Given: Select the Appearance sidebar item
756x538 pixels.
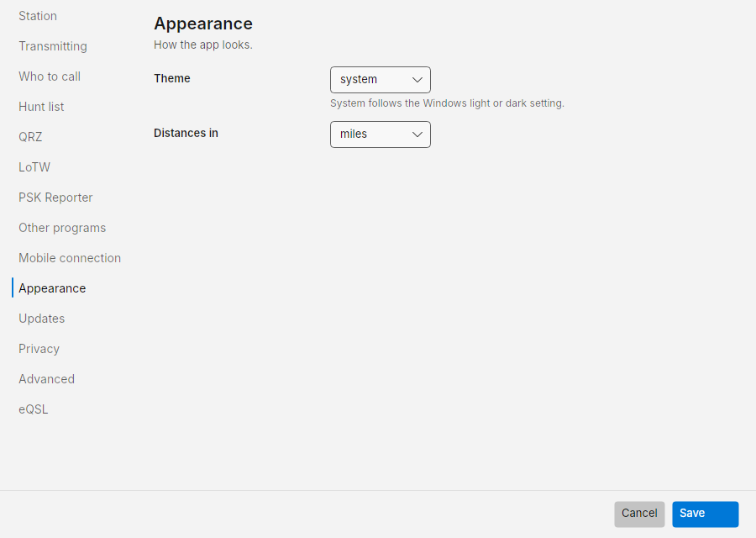Looking at the screenshot, I should click(52, 288).
